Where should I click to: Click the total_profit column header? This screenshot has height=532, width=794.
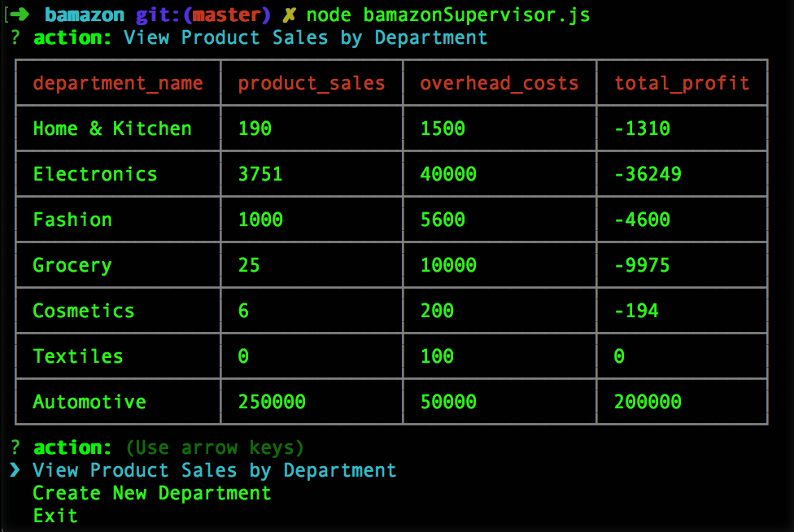pos(682,83)
